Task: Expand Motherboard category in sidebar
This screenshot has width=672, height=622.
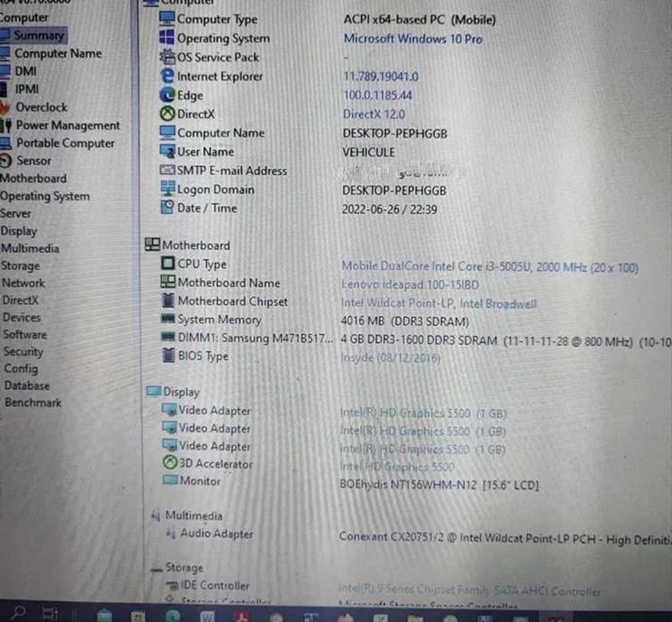Action: 34,179
